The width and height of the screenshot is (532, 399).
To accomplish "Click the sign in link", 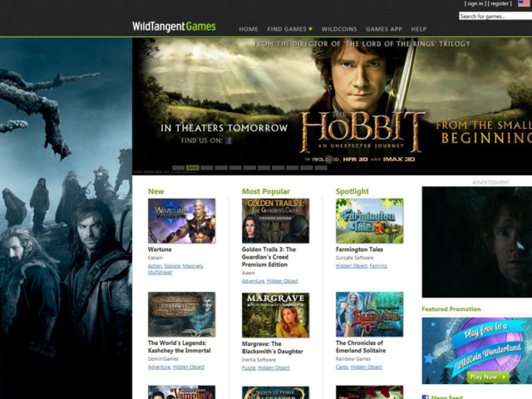I will [x=475, y=3].
